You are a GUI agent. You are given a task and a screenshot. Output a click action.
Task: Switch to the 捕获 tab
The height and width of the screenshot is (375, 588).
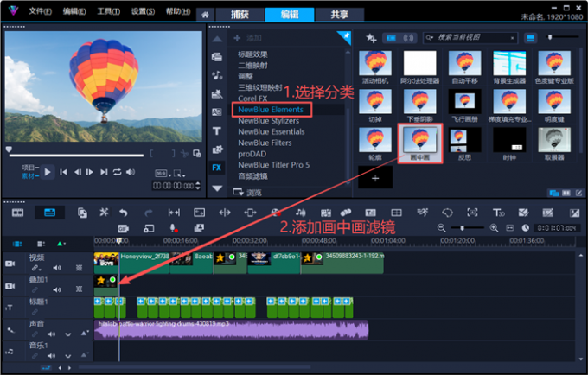point(240,14)
